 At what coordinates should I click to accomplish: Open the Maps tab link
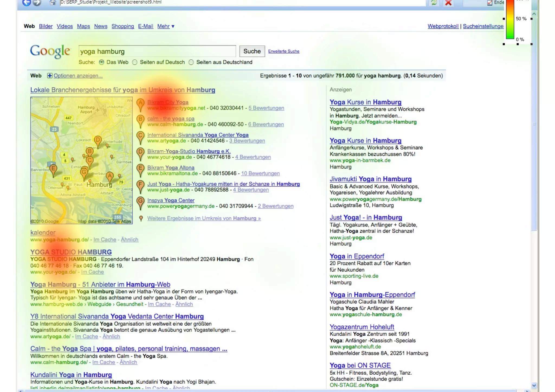tap(83, 26)
